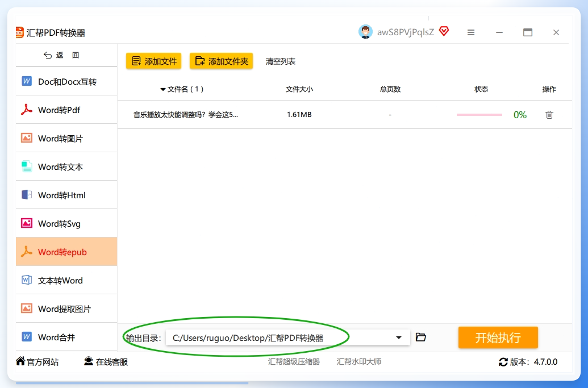Click the 1.61MB file size cell
Viewport: 588px width, 388px height.
299,115
